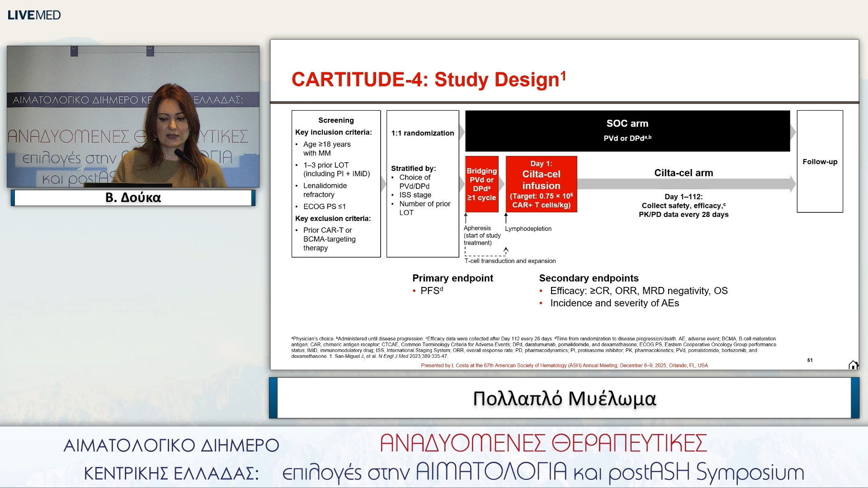Click the Primary endpoint heading
The image size is (868, 488).
pos(453,278)
